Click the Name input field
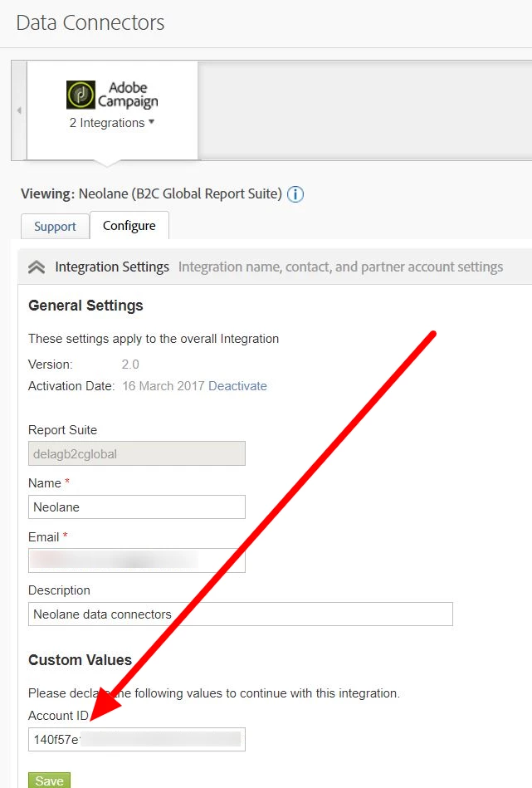The height and width of the screenshot is (788, 532). (137, 507)
